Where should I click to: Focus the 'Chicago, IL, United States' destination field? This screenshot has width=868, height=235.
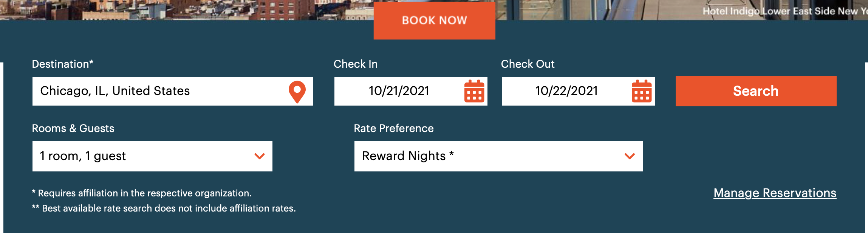click(x=173, y=91)
